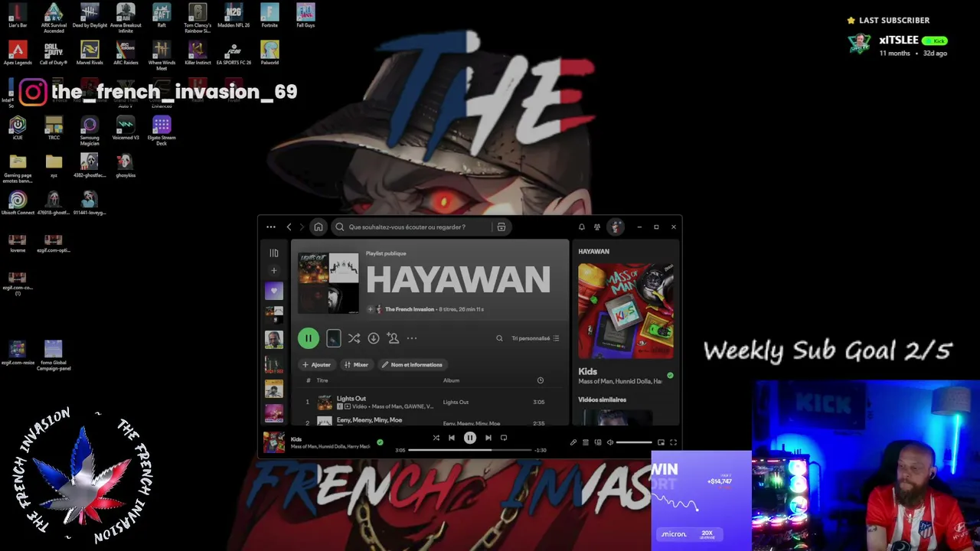Go back in Spotify navigation
Image resolution: width=980 pixels, height=551 pixels.
click(x=289, y=227)
